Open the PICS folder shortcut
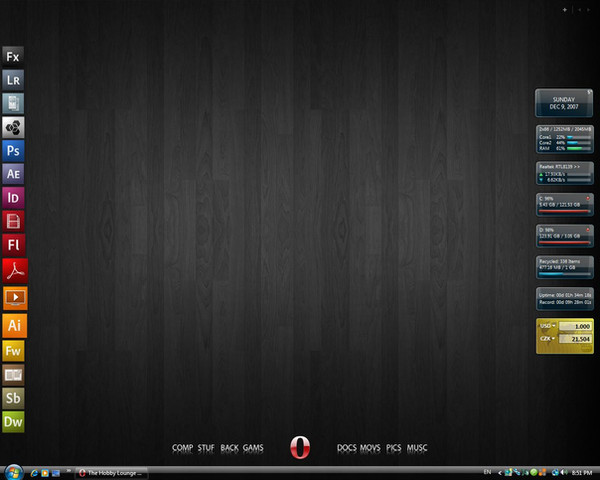This screenshot has width=600, height=480. pyautogui.click(x=393, y=448)
